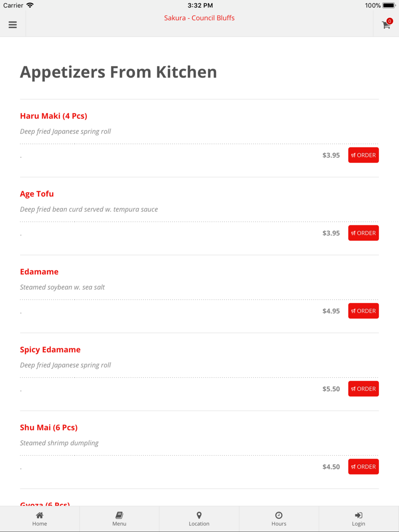The height and width of the screenshot is (532, 399).
Task: Tap the Home house icon
Action: [40, 515]
